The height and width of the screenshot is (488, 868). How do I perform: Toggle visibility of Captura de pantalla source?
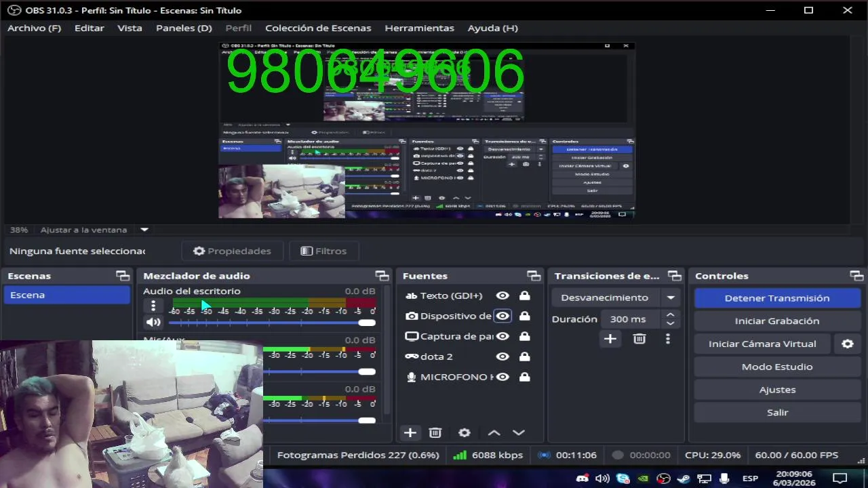point(502,336)
